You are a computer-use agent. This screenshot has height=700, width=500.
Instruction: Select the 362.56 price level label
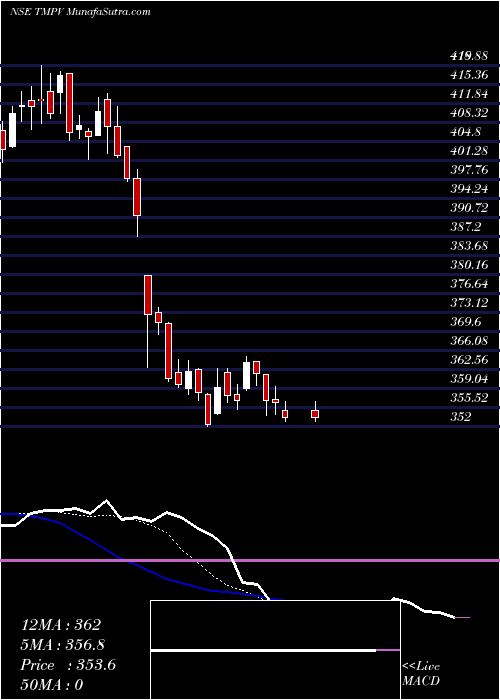[468, 360]
